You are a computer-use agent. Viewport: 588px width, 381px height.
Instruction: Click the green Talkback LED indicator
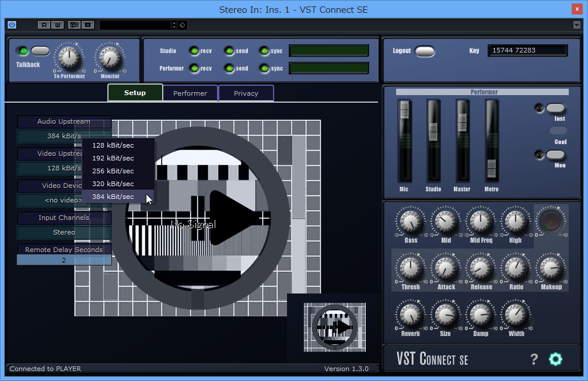[23, 51]
